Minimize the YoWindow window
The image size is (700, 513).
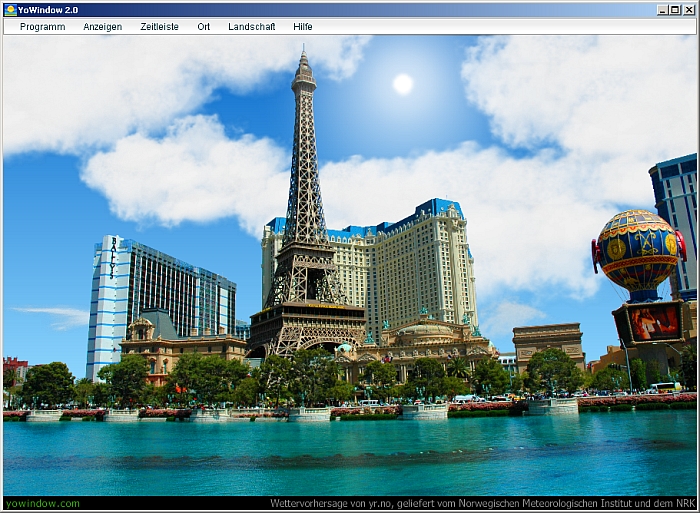pos(663,10)
